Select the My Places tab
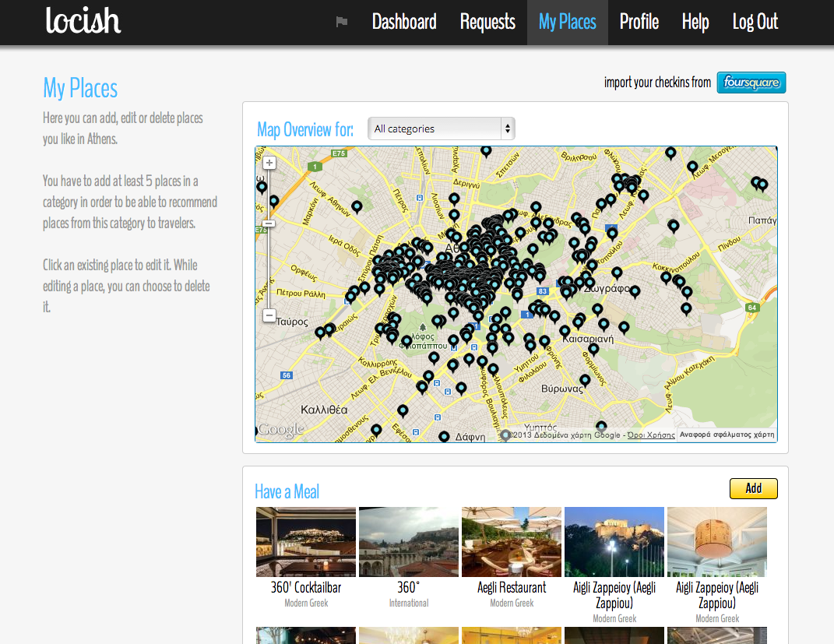Image resolution: width=834 pixels, height=644 pixels. point(567,22)
